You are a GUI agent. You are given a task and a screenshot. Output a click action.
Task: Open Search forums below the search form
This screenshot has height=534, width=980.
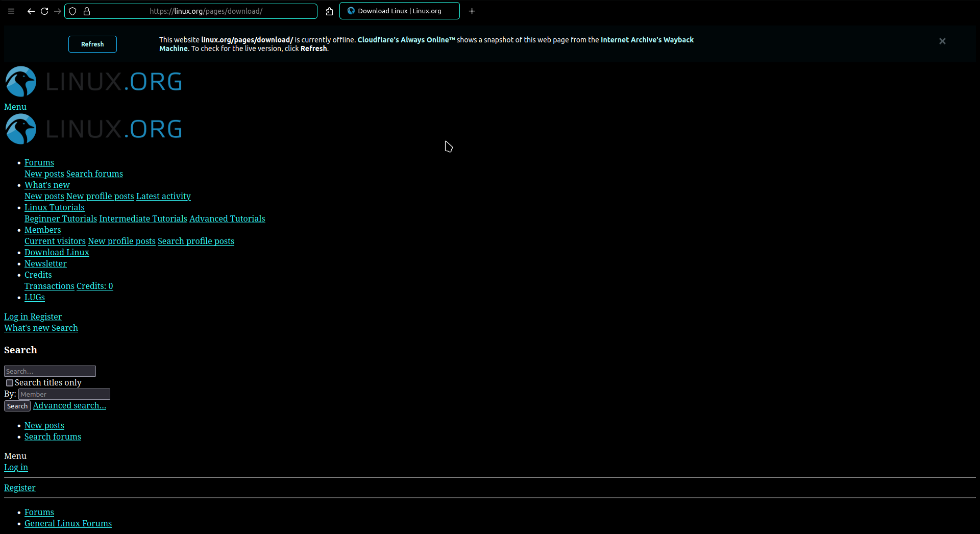click(53, 436)
